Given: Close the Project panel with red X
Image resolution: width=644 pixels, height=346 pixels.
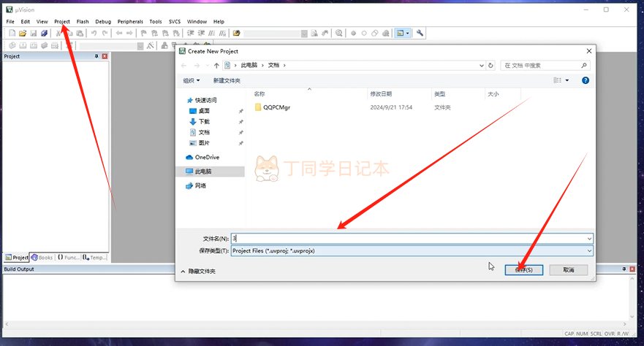Looking at the screenshot, I should 105,56.
